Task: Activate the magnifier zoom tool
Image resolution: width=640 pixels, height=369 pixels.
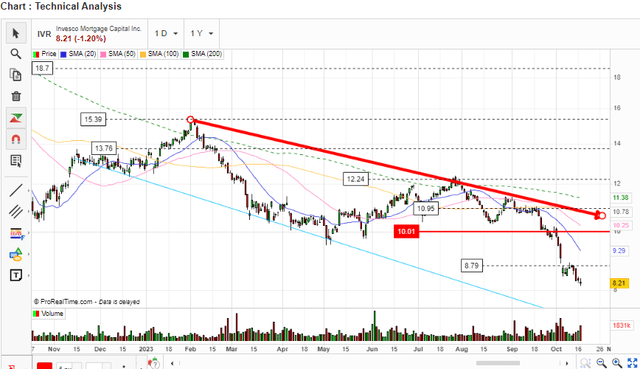Action: 16,54
